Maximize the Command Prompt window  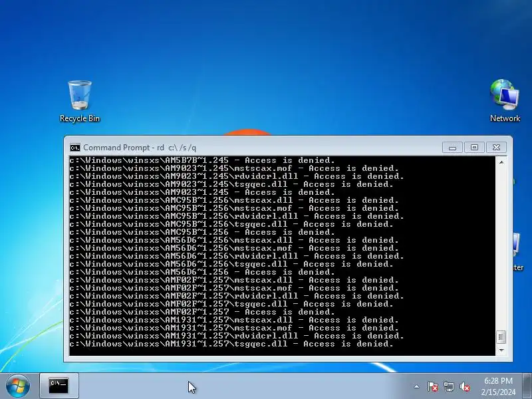pyautogui.click(x=474, y=148)
